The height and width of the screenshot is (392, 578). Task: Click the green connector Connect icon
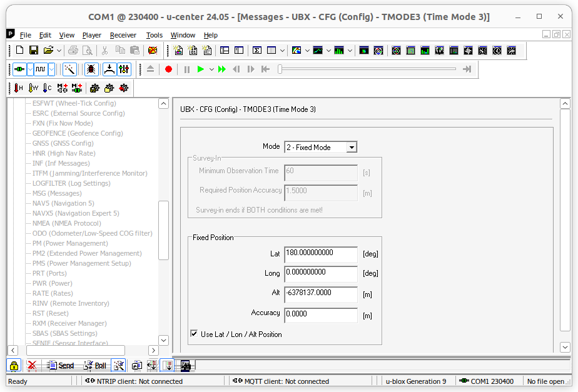pos(19,69)
